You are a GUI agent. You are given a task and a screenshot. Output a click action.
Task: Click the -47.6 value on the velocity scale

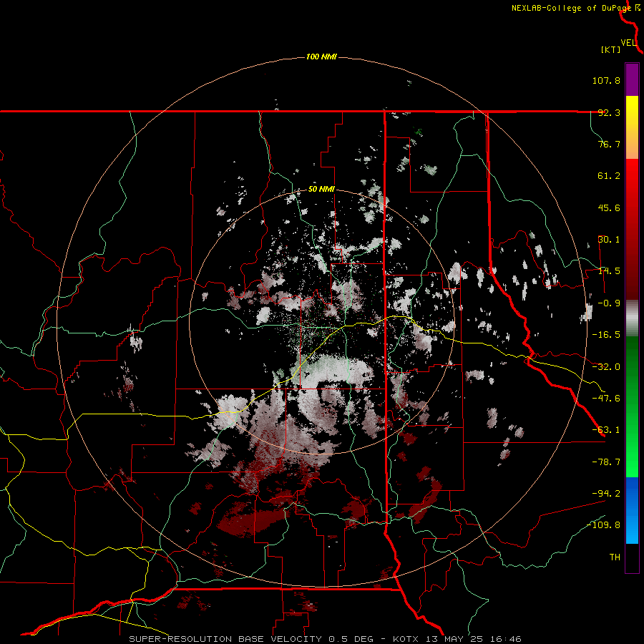click(606, 399)
